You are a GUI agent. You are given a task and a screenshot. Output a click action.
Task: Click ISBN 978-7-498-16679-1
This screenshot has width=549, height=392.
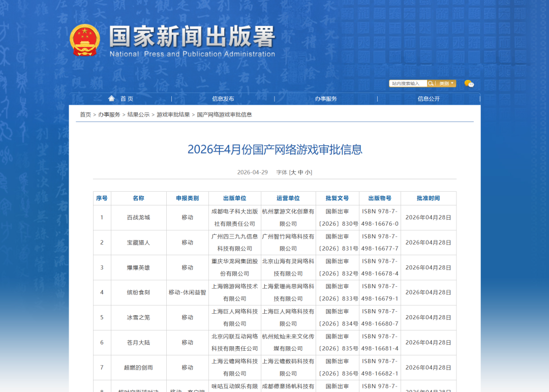[x=380, y=292]
